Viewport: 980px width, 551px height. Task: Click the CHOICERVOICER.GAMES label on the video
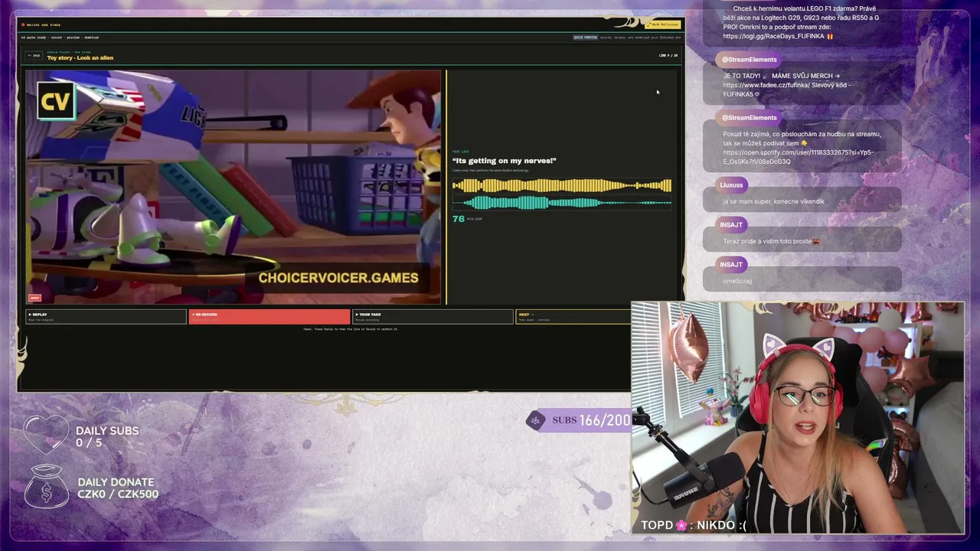coord(338,278)
